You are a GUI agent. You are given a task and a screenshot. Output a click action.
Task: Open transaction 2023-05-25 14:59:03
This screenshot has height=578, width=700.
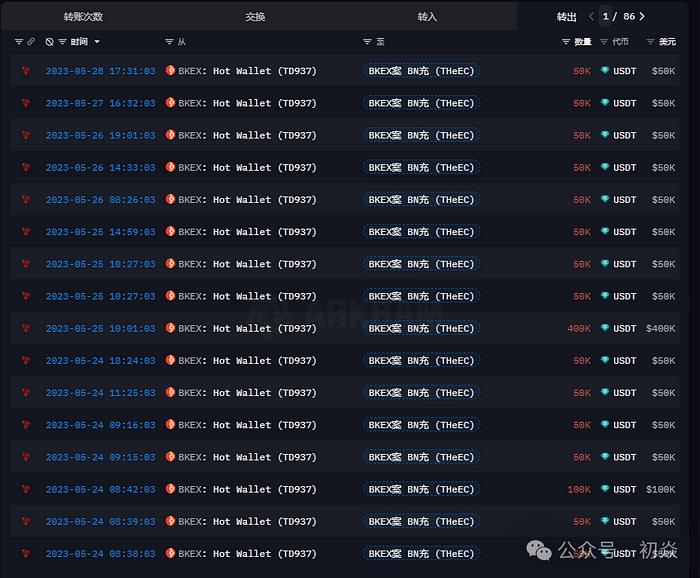(100, 232)
